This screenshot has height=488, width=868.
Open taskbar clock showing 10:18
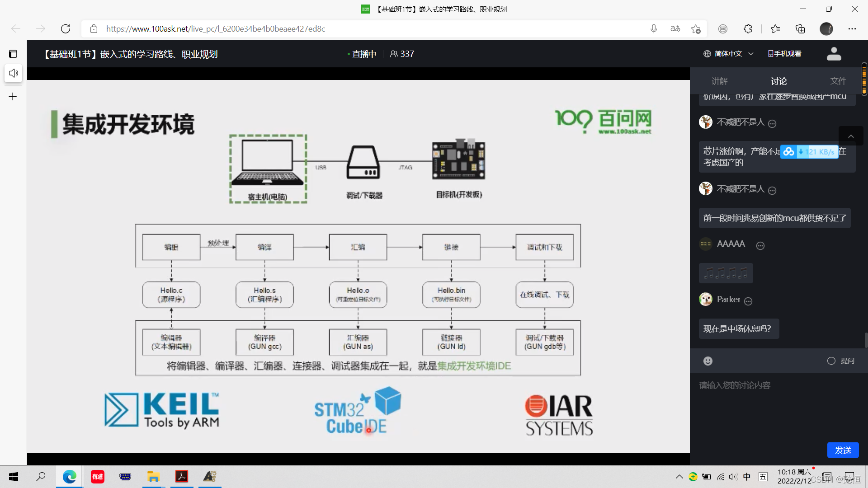pos(794,477)
